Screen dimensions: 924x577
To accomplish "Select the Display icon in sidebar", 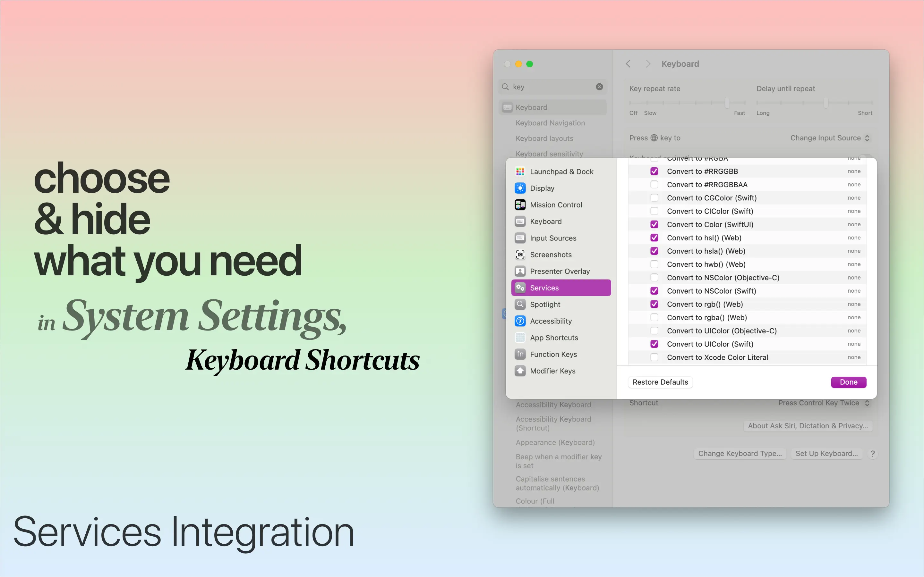I will pos(520,188).
